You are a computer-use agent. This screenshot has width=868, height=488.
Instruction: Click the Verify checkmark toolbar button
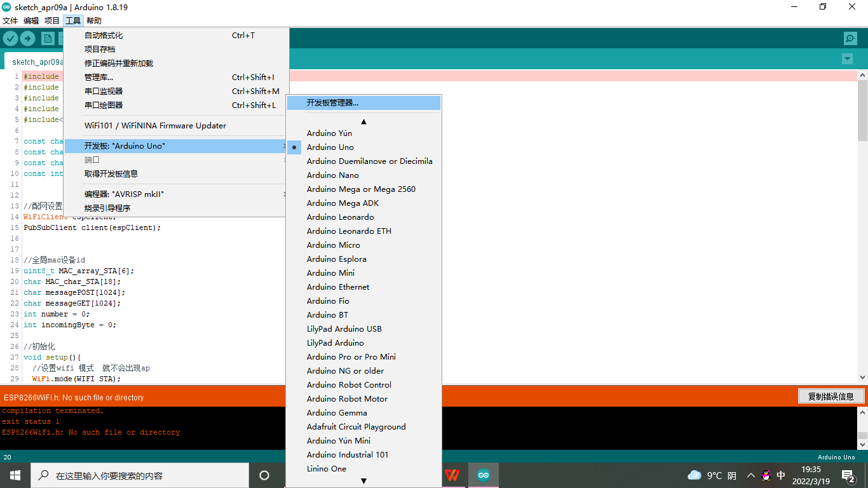click(x=10, y=38)
